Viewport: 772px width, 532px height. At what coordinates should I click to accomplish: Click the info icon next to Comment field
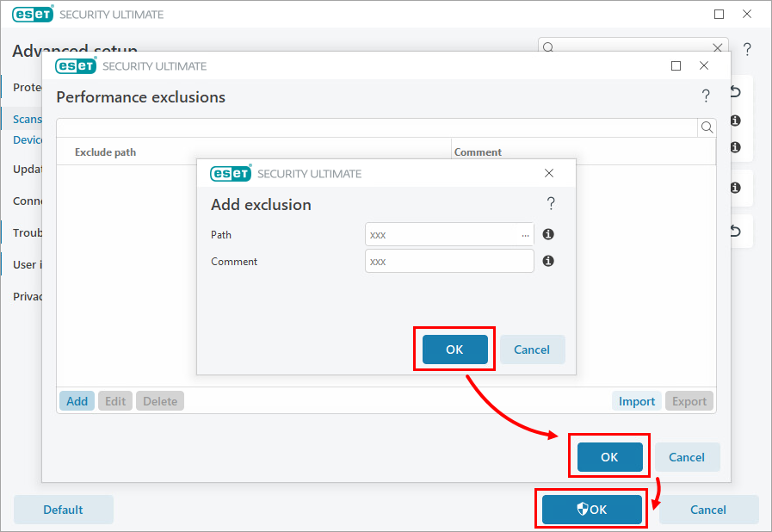tap(548, 261)
